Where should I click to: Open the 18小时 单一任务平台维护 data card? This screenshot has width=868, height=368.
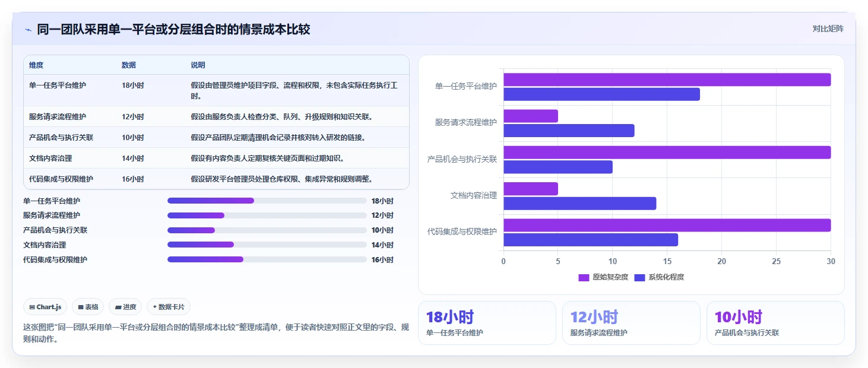click(487, 323)
